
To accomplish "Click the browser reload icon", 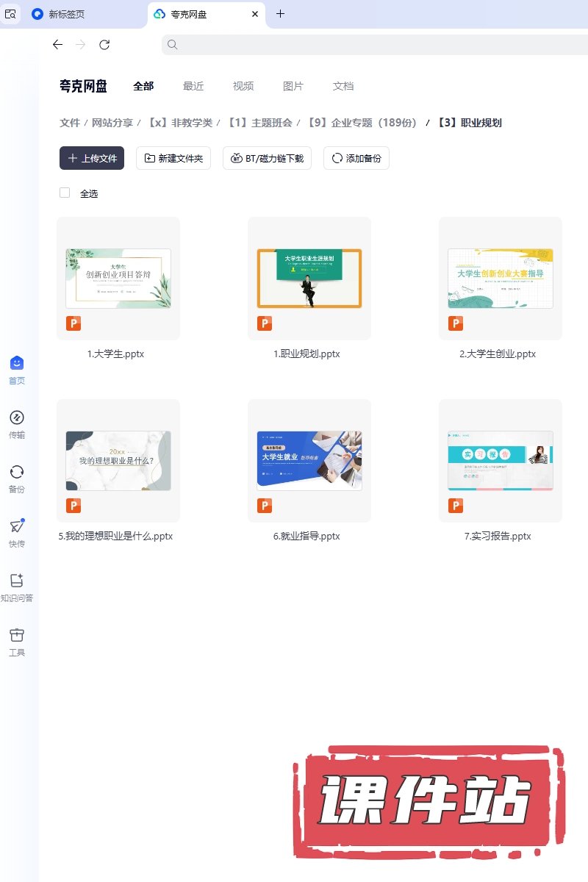I will click(104, 45).
